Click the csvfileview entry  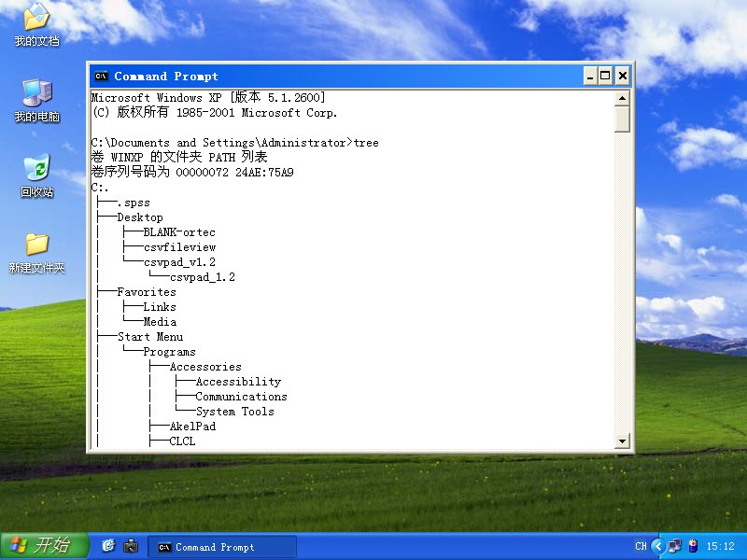179,247
